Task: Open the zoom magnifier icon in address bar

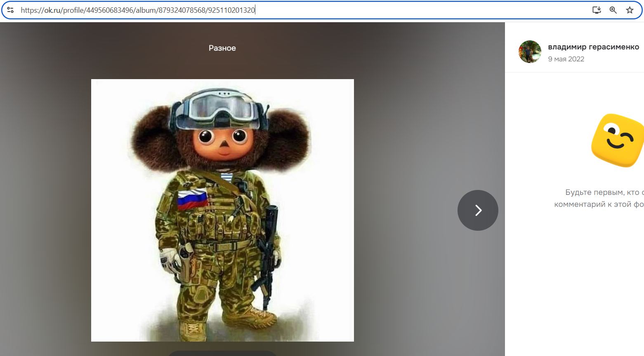Action: [613, 10]
